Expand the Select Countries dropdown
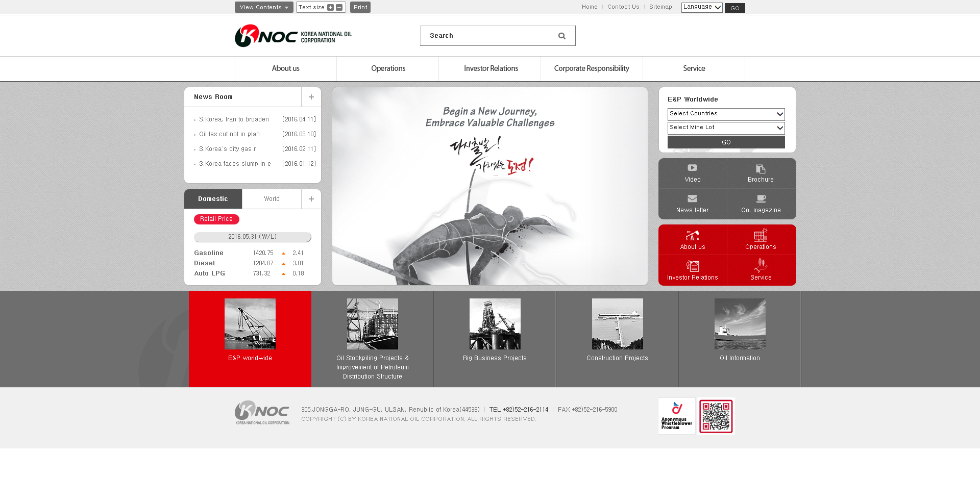Image resolution: width=980 pixels, height=478 pixels. pos(726,114)
